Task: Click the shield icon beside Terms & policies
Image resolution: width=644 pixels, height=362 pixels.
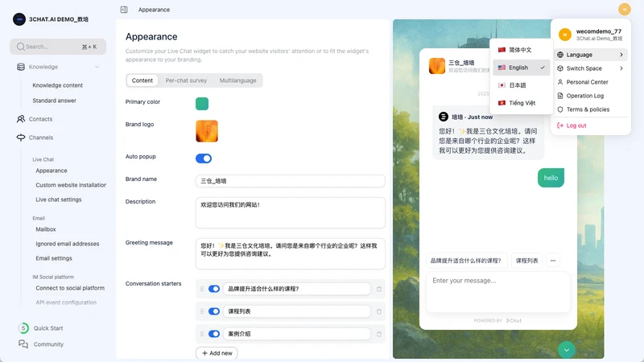Action: [x=560, y=109]
